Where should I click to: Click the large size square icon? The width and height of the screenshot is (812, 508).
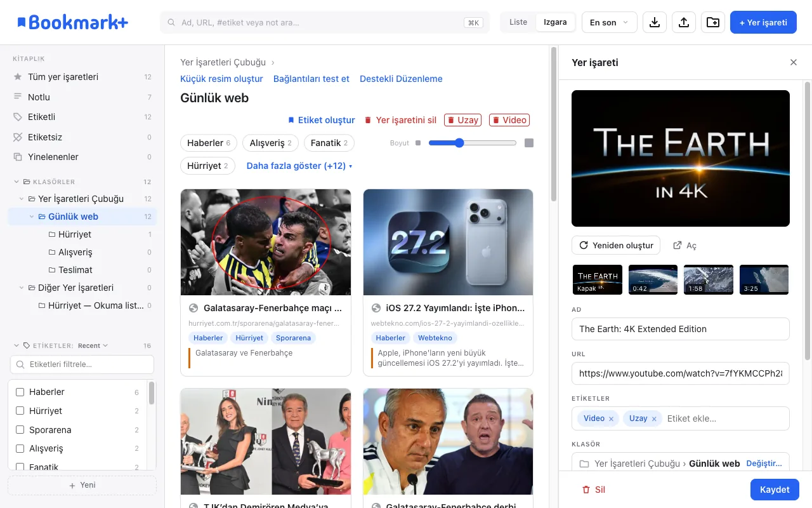[x=529, y=143]
